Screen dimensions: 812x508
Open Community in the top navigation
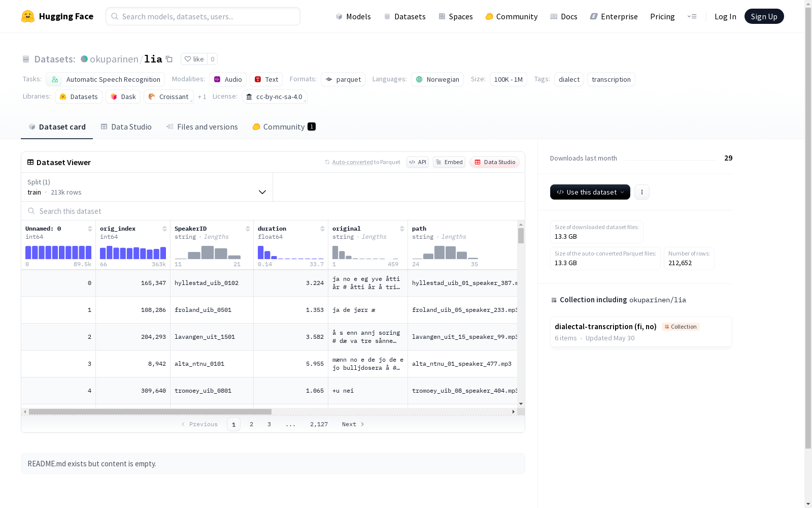(x=512, y=16)
